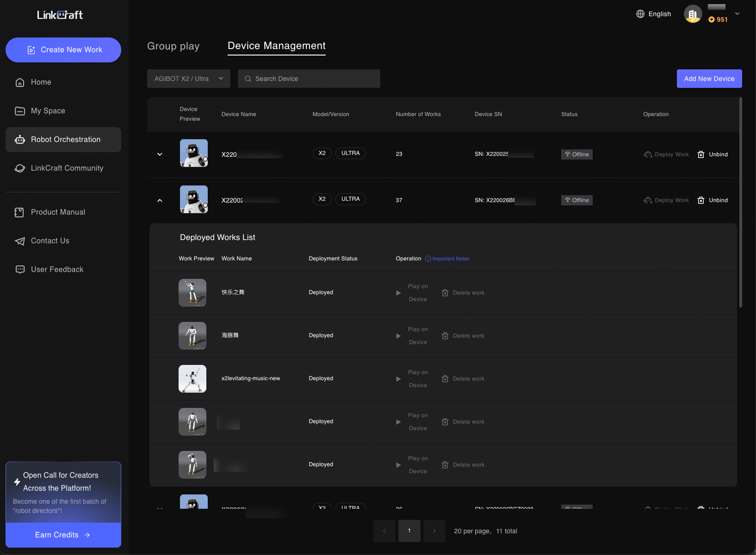Play x2levitating-music-new on device
756x555 pixels.
click(x=412, y=379)
